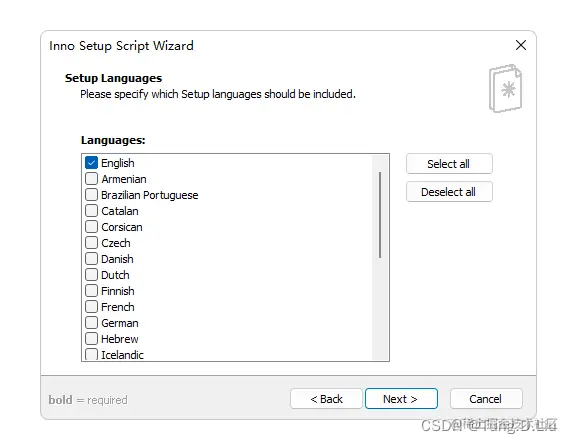Image resolution: width=571 pixels, height=444 pixels.
Task: Select the Dutch list entry text
Action: point(115,275)
